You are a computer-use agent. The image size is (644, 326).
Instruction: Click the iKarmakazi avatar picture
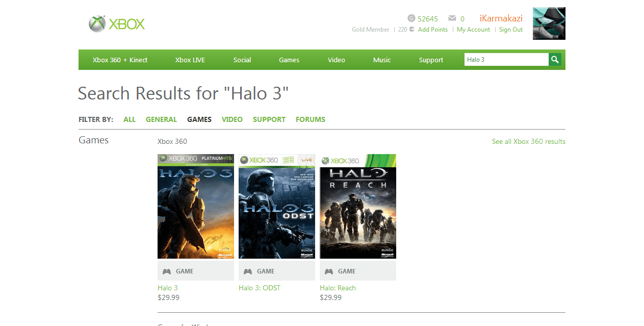point(549,23)
